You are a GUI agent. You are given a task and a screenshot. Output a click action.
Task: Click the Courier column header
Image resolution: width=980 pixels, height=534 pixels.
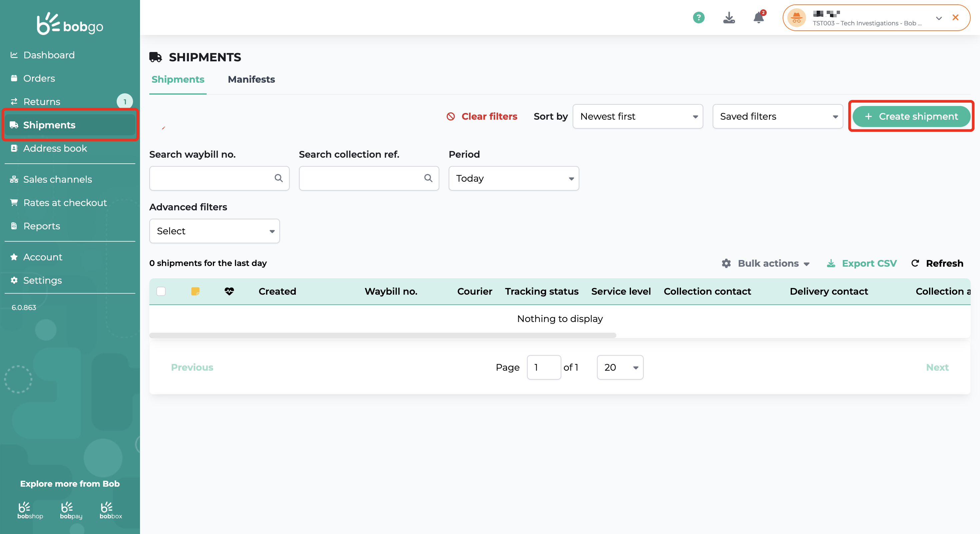coord(474,291)
